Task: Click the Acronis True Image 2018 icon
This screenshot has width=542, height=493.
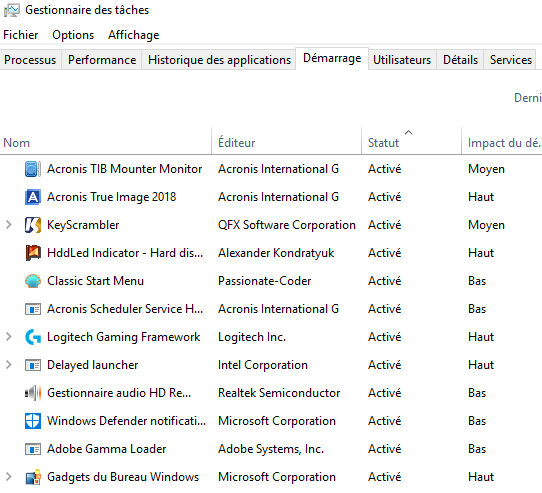Action: click(33, 197)
